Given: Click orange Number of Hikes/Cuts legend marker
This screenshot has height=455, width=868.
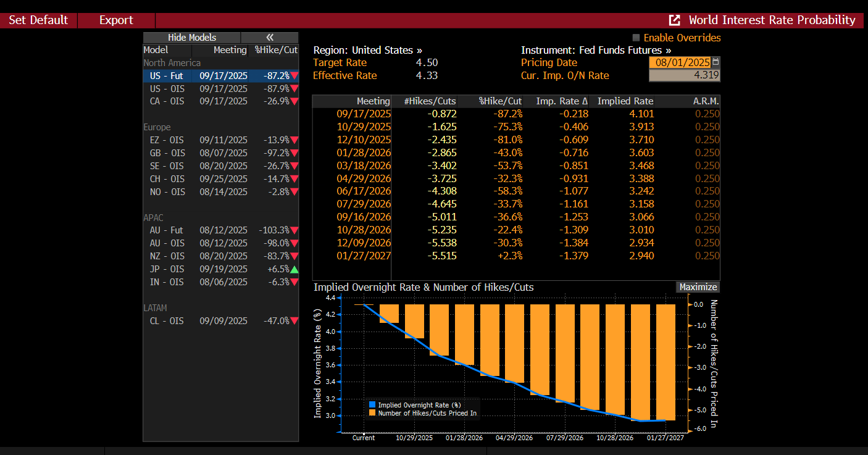Looking at the screenshot, I should coord(372,413).
